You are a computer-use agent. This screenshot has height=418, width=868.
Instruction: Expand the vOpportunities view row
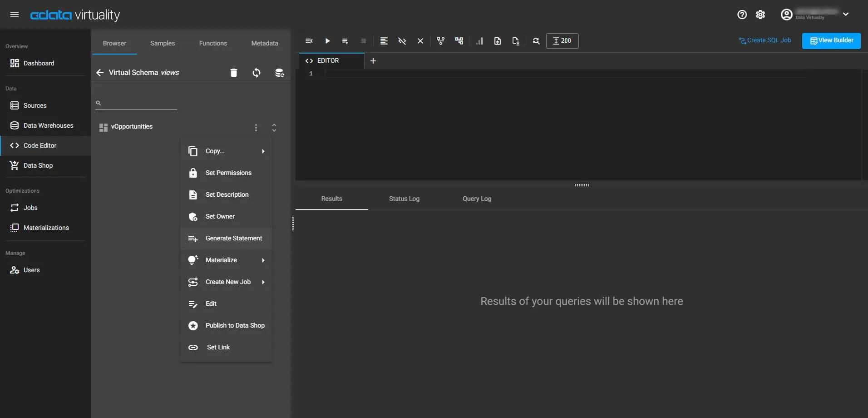click(274, 128)
